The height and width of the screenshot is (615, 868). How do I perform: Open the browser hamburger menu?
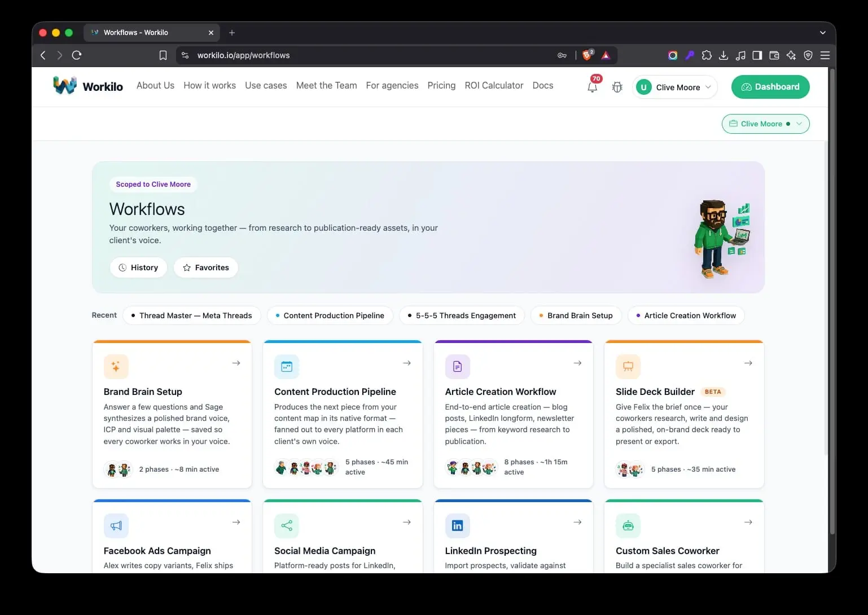click(x=825, y=55)
